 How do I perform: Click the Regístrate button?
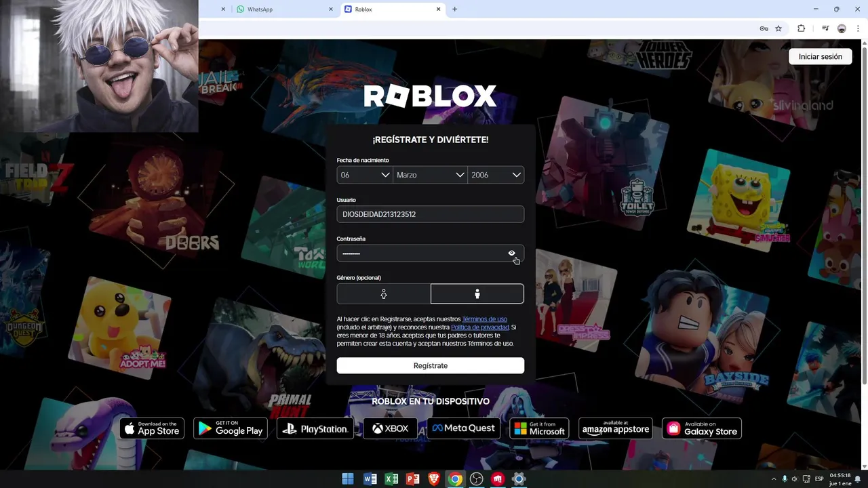tap(430, 365)
